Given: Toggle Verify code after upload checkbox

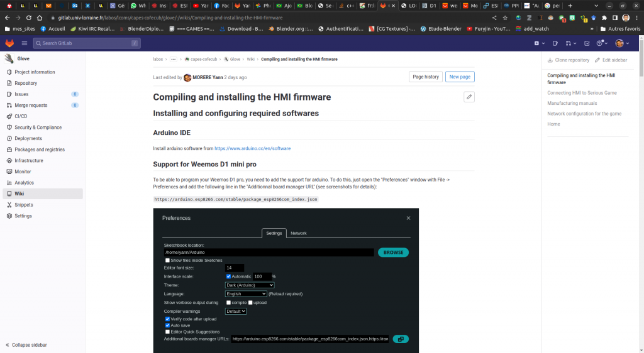Looking at the screenshot, I should coord(167,319).
